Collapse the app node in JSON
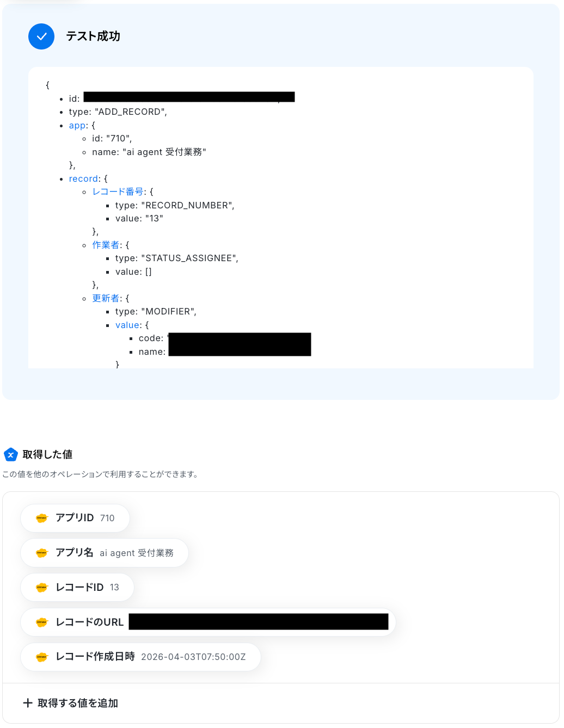Image resolution: width=564 pixels, height=728 pixels. 77,125
